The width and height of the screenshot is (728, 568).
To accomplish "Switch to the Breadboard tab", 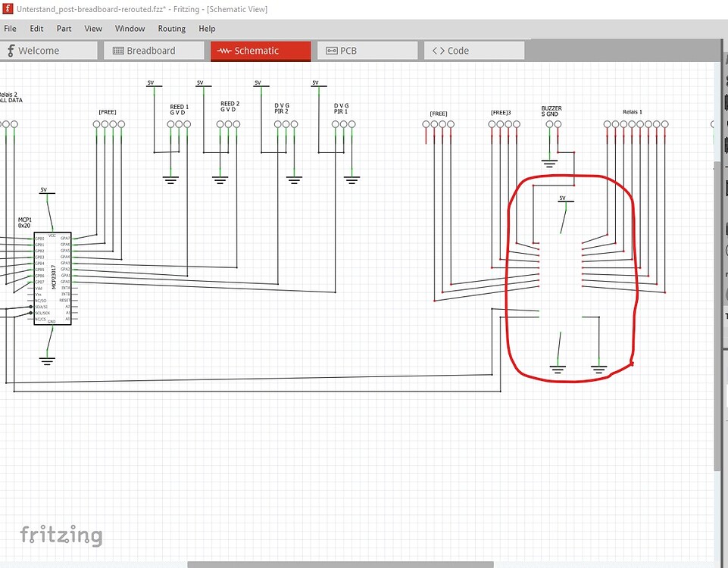I will 154,51.
